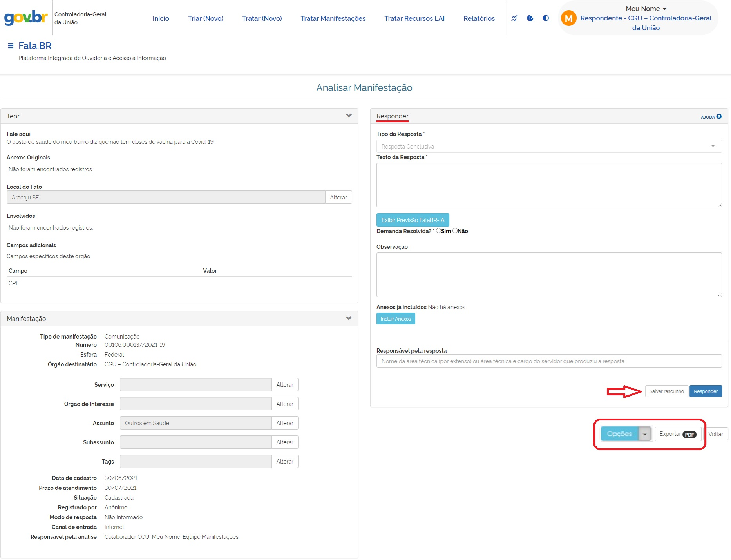This screenshot has height=560, width=731.
Task: Expand the Opções dropdown arrow
Action: pyautogui.click(x=644, y=434)
